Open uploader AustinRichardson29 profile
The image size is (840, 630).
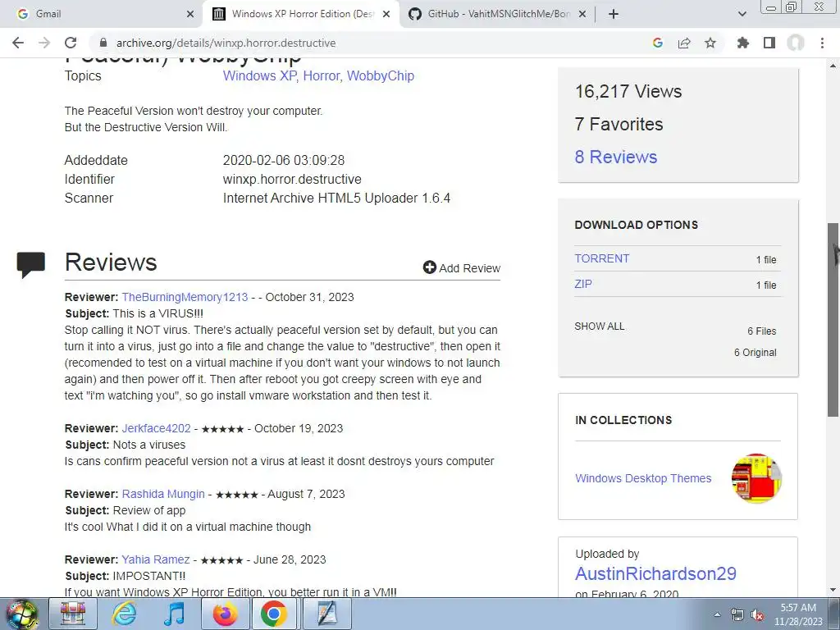tap(655, 573)
